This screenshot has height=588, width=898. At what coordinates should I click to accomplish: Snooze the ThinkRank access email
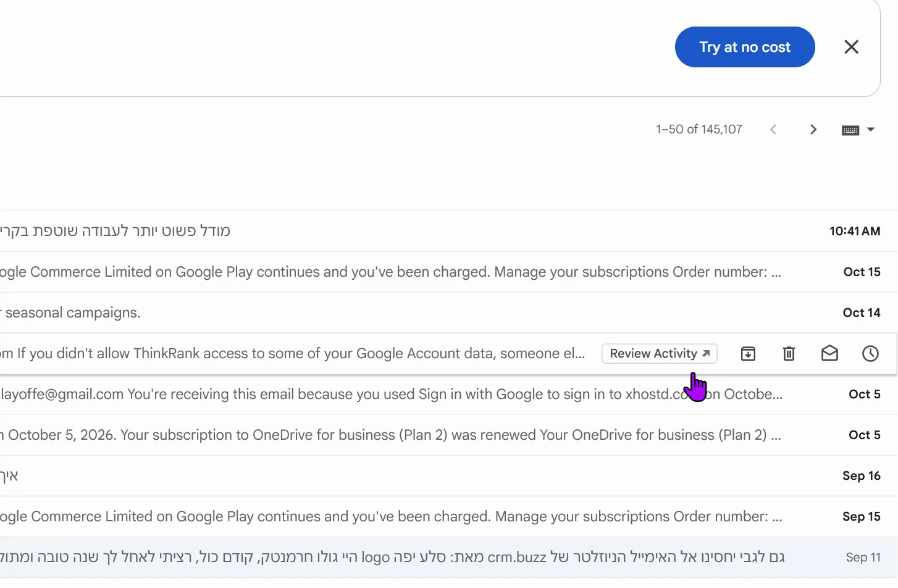(870, 353)
